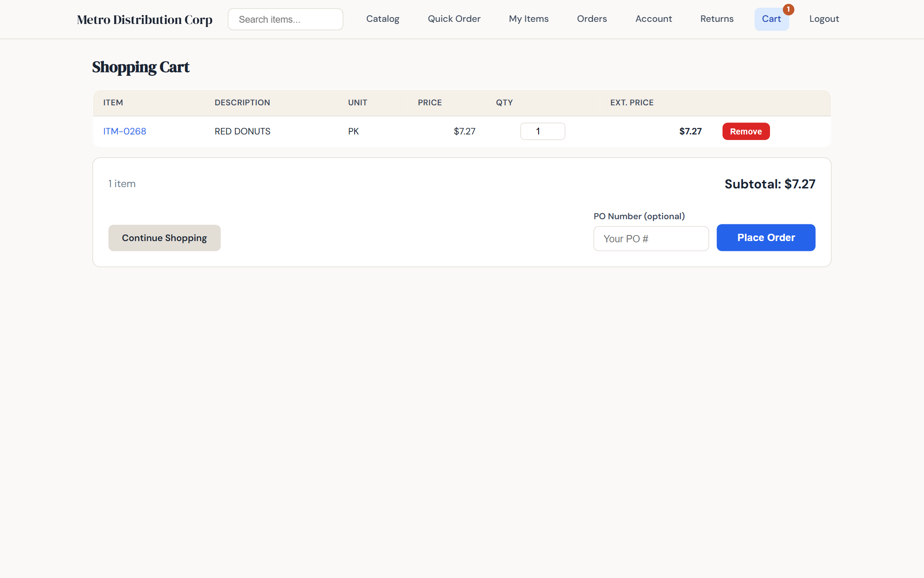924x578 pixels.
Task: Remove RED DONUTS from the cart
Action: 746,131
